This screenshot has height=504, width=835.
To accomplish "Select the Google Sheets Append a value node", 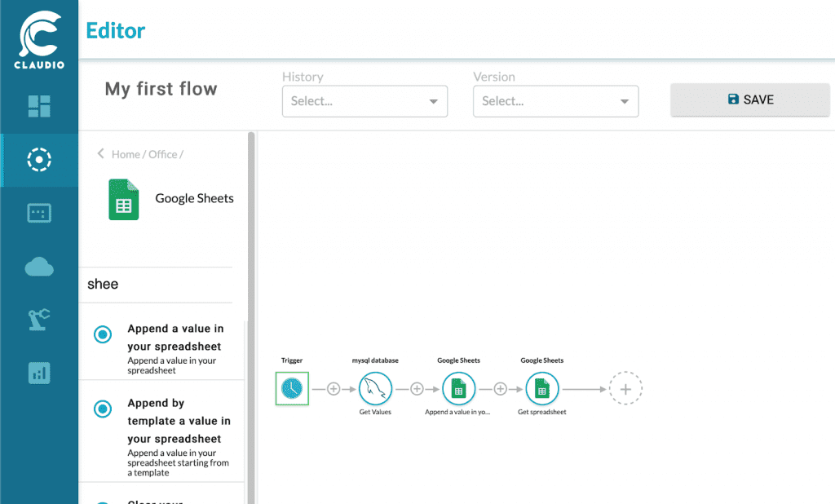I will point(458,388).
